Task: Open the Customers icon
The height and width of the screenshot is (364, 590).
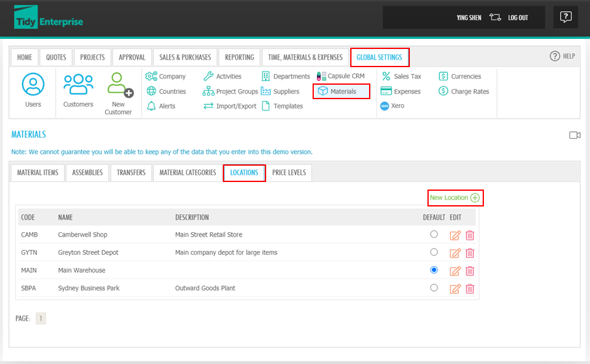Action: 78,85
